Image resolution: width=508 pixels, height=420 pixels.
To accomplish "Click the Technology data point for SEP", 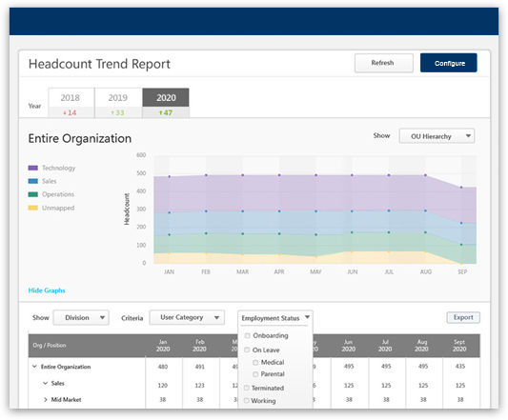I will (461, 188).
